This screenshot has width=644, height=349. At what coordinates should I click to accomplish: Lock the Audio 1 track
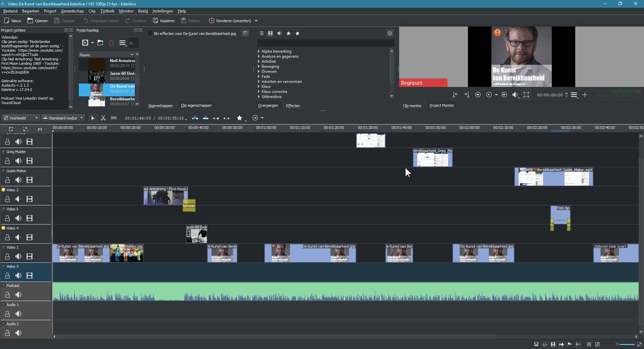tap(8, 314)
